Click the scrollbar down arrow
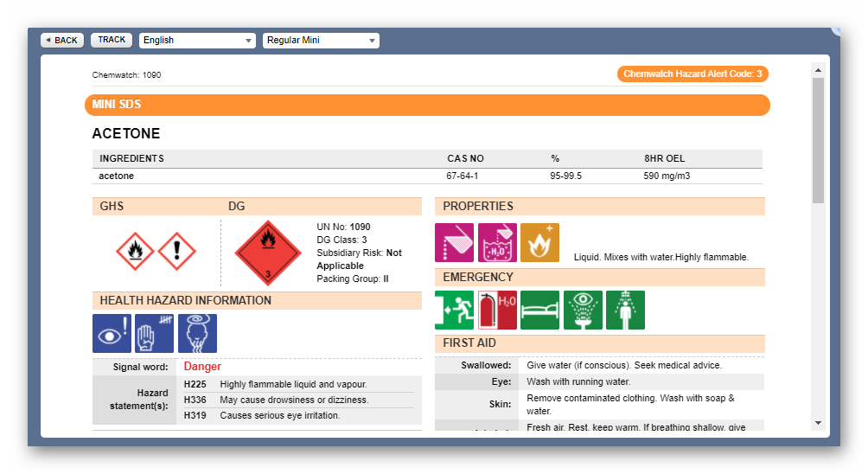This screenshot has height=474, width=868. click(x=818, y=423)
